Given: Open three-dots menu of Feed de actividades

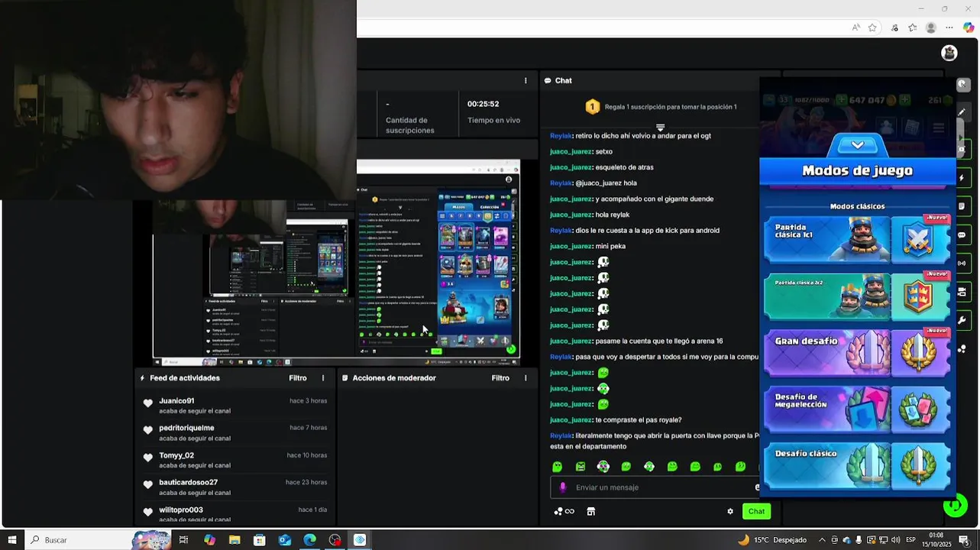Looking at the screenshot, I should point(323,378).
